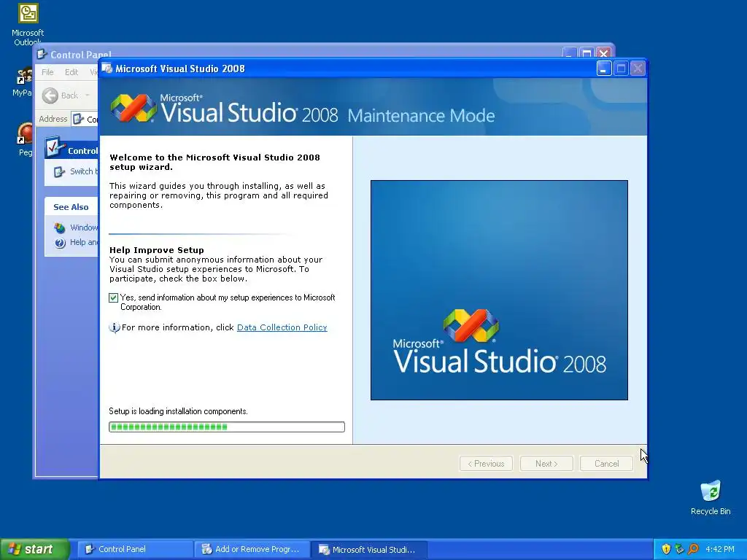
Task: Close the Control Panel window
Action: pos(603,53)
